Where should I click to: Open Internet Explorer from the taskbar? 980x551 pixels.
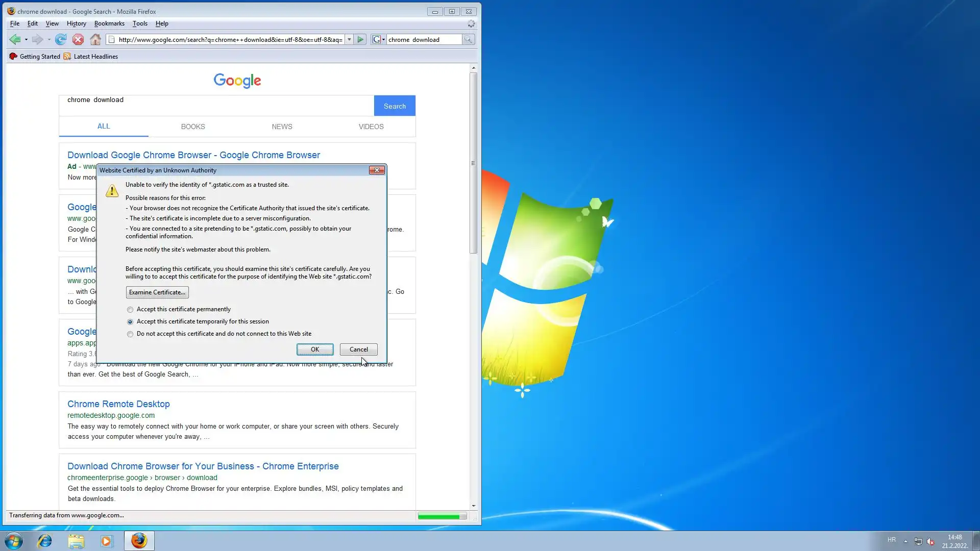(45, 541)
